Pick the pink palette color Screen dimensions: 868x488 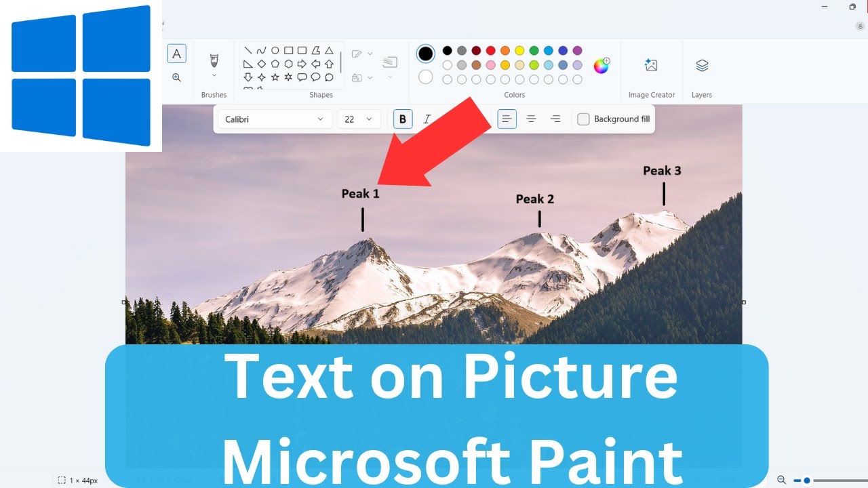(x=490, y=65)
